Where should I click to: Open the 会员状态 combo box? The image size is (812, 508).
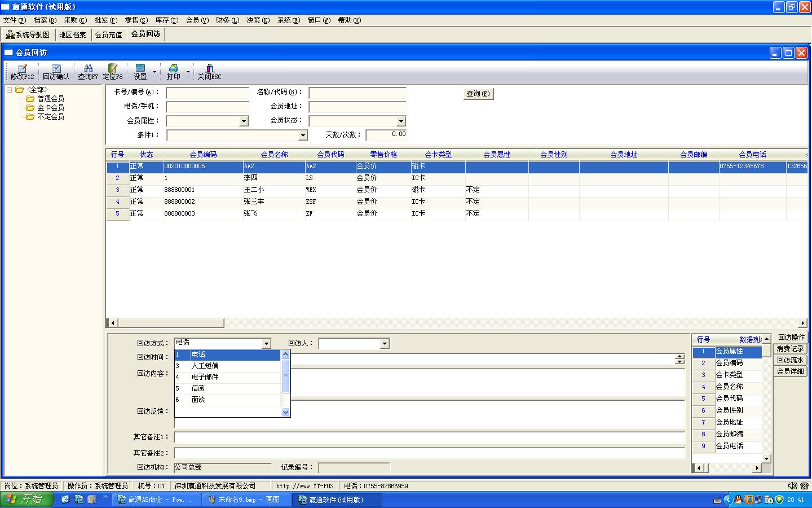click(401, 121)
